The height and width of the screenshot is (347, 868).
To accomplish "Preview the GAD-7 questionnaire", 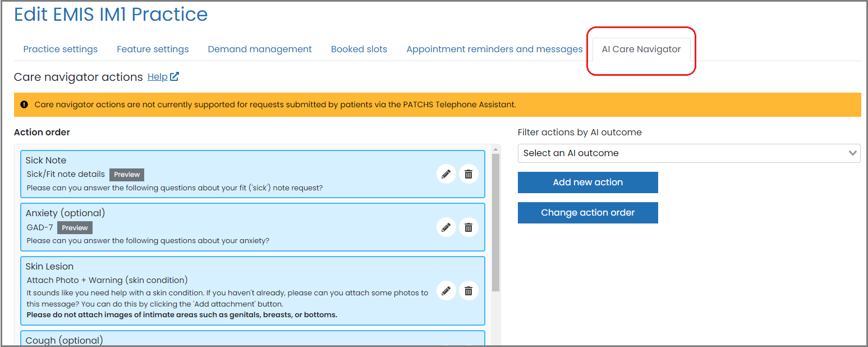I will click(74, 227).
